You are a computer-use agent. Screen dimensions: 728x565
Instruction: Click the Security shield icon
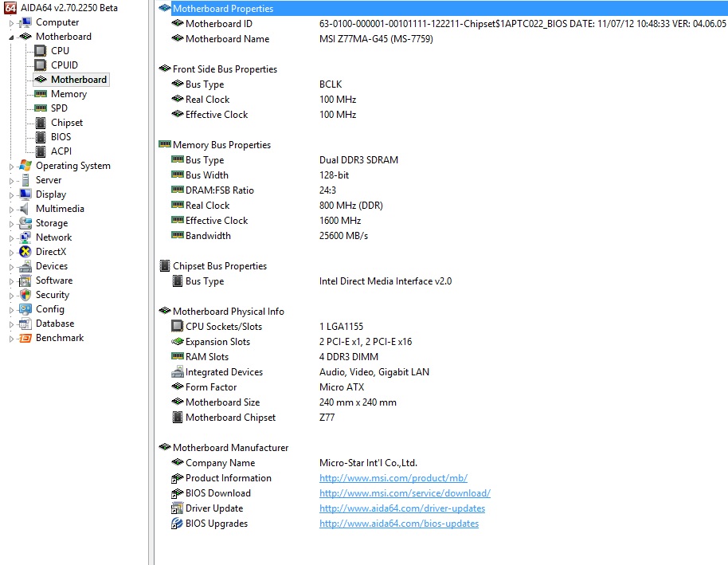pos(25,295)
